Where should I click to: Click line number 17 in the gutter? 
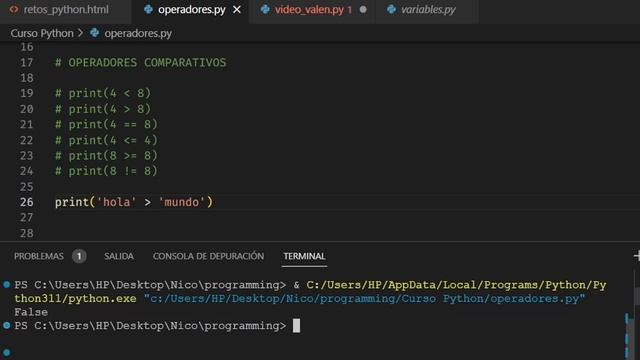(x=27, y=62)
